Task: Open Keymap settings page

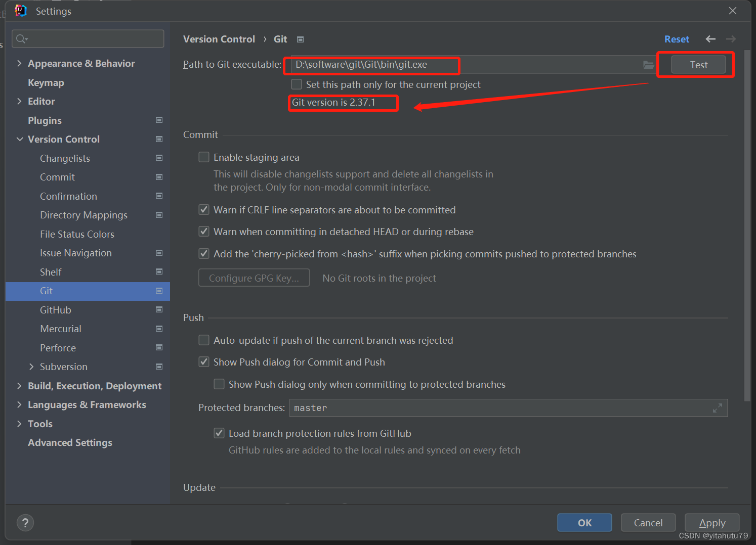Action: tap(46, 82)
